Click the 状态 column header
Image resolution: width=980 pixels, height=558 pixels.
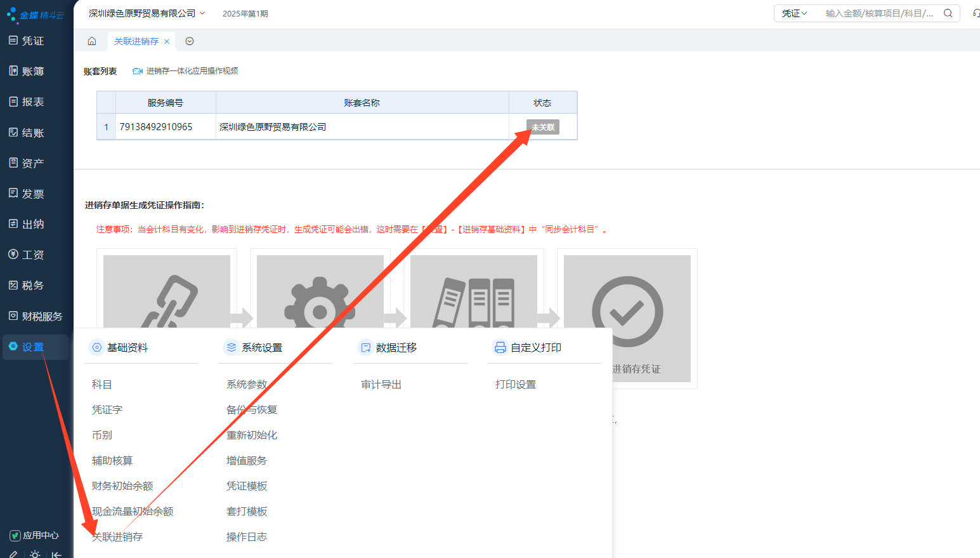pos(542,103)
